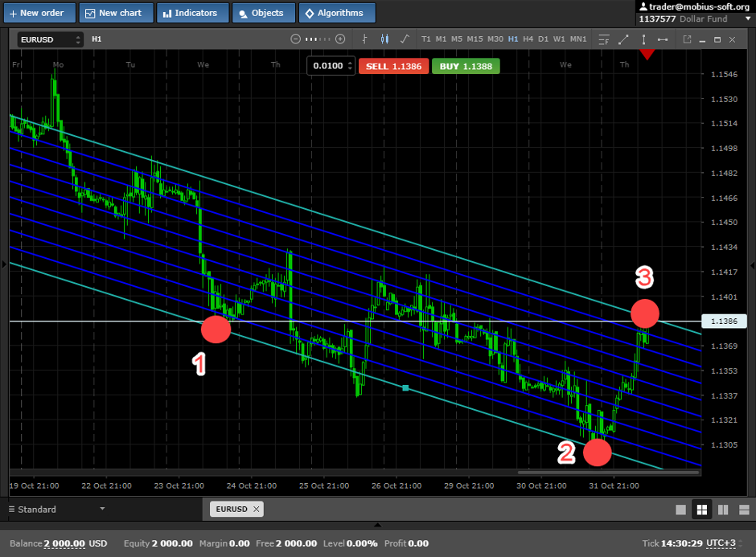
Task: Click the order volume 0.0100 field
Action: (x=327, y=66)
